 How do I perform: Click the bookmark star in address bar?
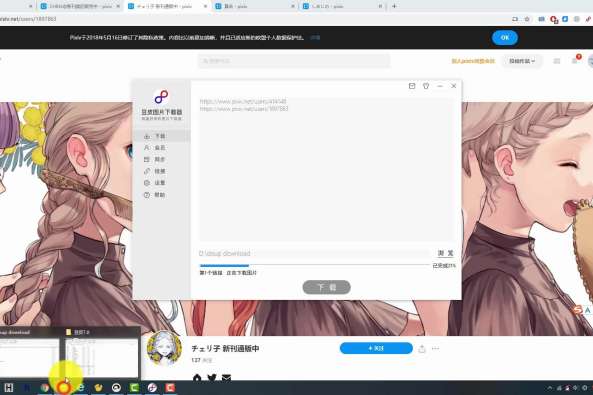click(x=527, y=19)
